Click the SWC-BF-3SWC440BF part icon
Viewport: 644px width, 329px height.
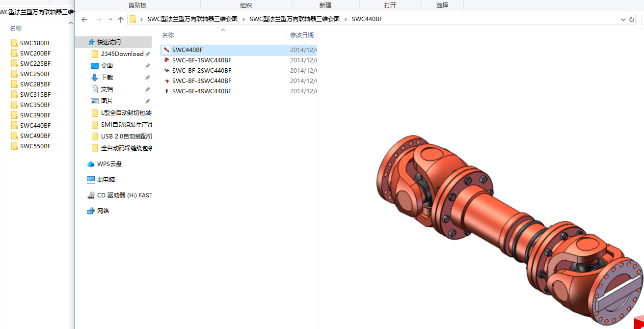click(167, 81)
